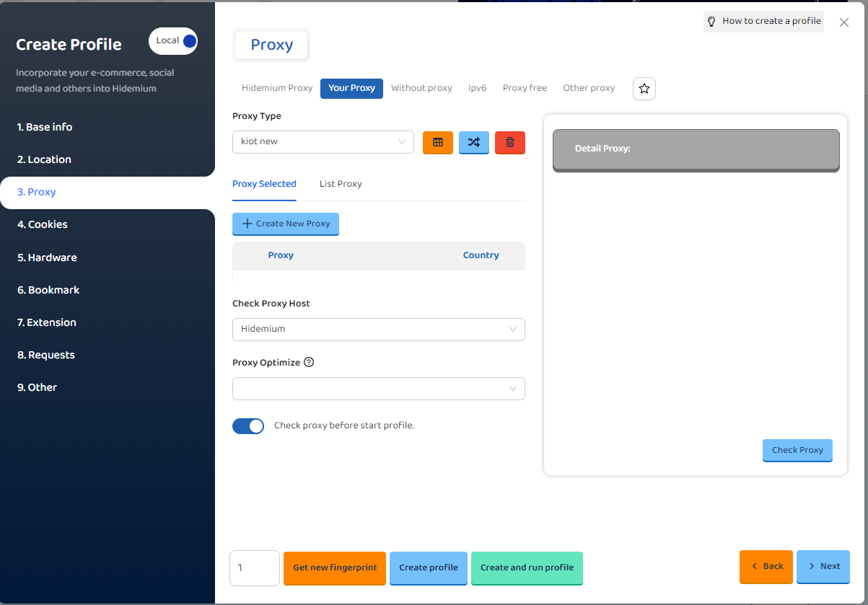The image size is (868, 605).
Task: Expand the Check Proxy Host Hidemium dropdown
Action: 378,330
